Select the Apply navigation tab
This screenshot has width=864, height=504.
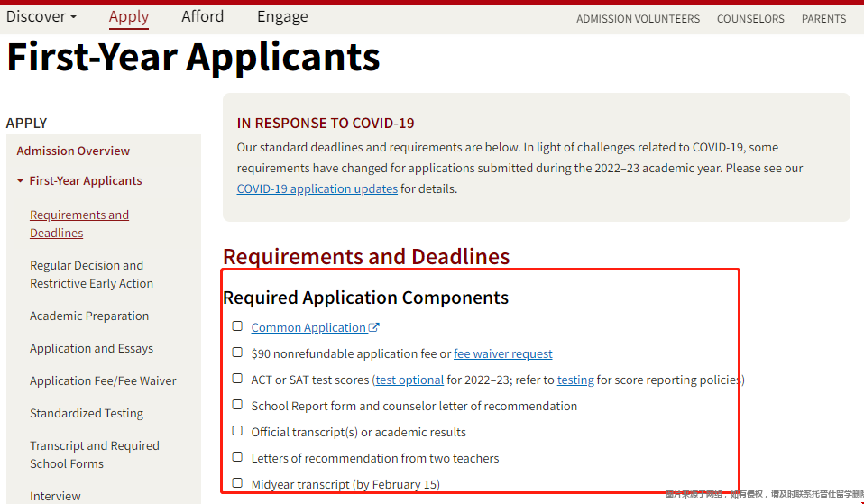click(x=129, y=16)
